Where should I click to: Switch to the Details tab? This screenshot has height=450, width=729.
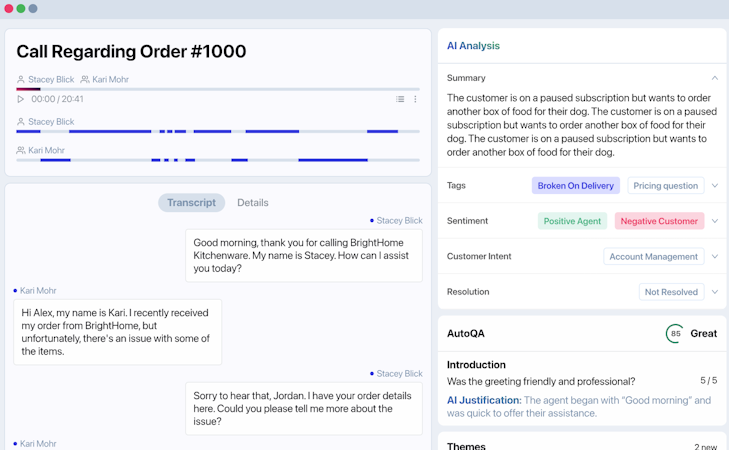click(x=252, y=203)
